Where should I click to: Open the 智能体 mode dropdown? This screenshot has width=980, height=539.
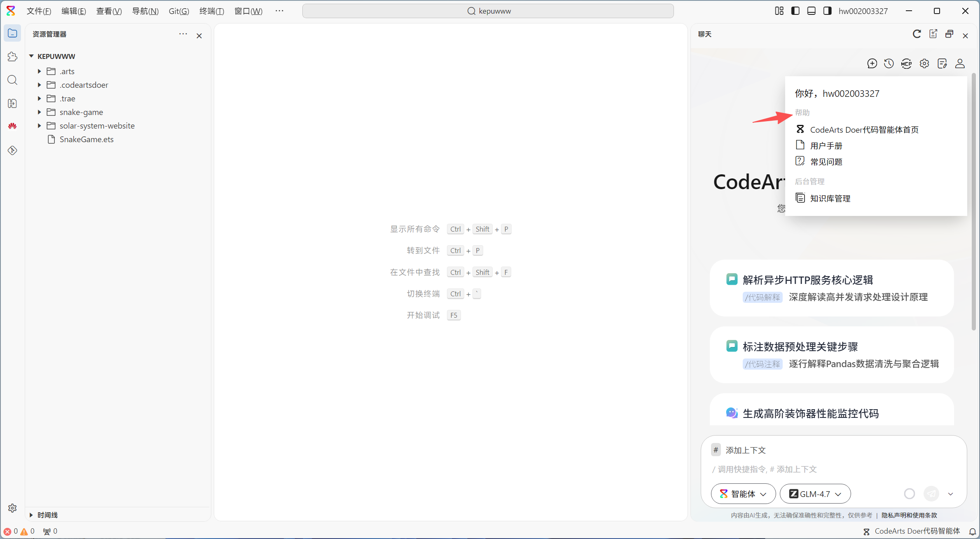(x=743, y=494)
